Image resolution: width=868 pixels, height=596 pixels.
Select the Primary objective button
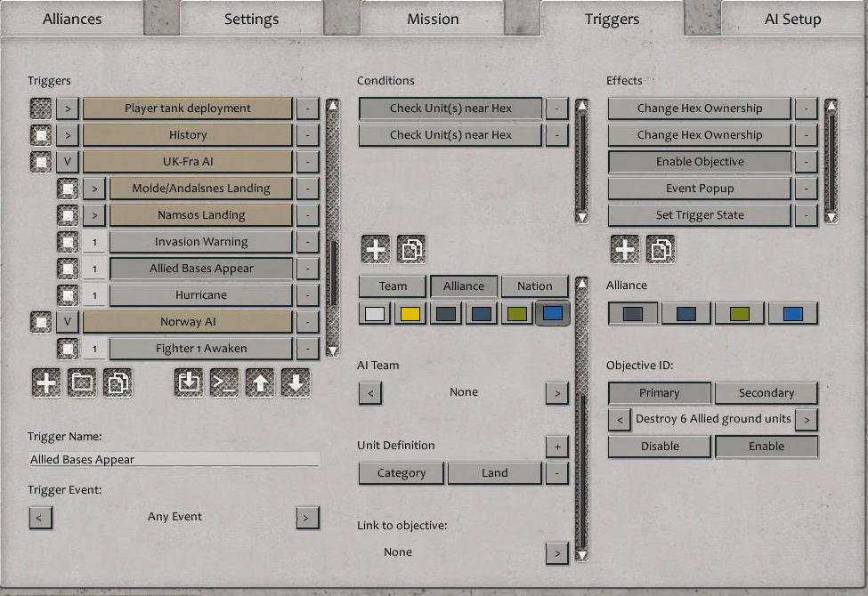[660, 393]
